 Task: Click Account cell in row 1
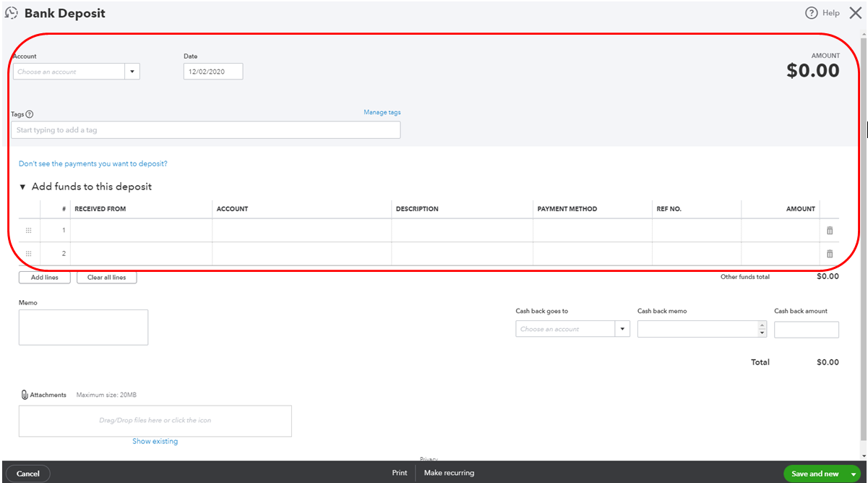click(302, 231)
